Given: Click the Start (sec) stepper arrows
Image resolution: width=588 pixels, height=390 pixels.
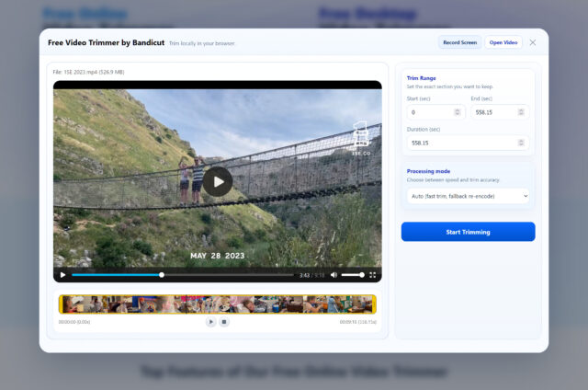Looking at the screenshot, I should point(458,112).
